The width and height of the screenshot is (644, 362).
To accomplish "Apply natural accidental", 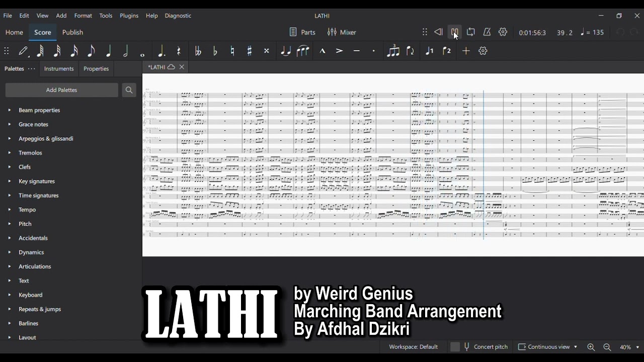I will coord(232,51).
